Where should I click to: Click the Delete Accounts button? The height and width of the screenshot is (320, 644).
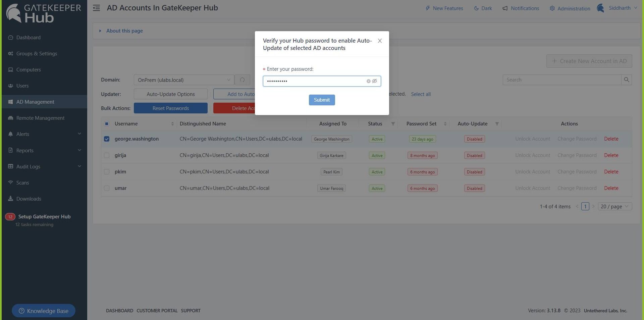pos(234,108)
